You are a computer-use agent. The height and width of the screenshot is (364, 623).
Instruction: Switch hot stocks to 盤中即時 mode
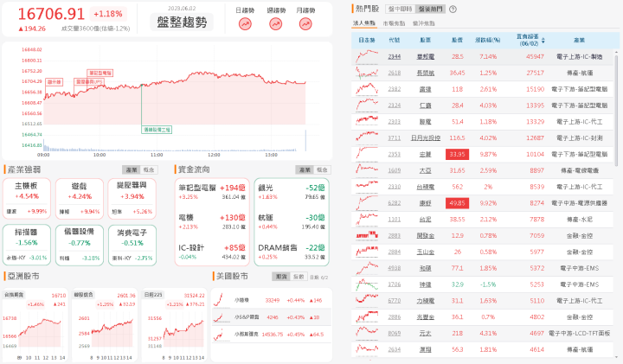pos(400,9)
